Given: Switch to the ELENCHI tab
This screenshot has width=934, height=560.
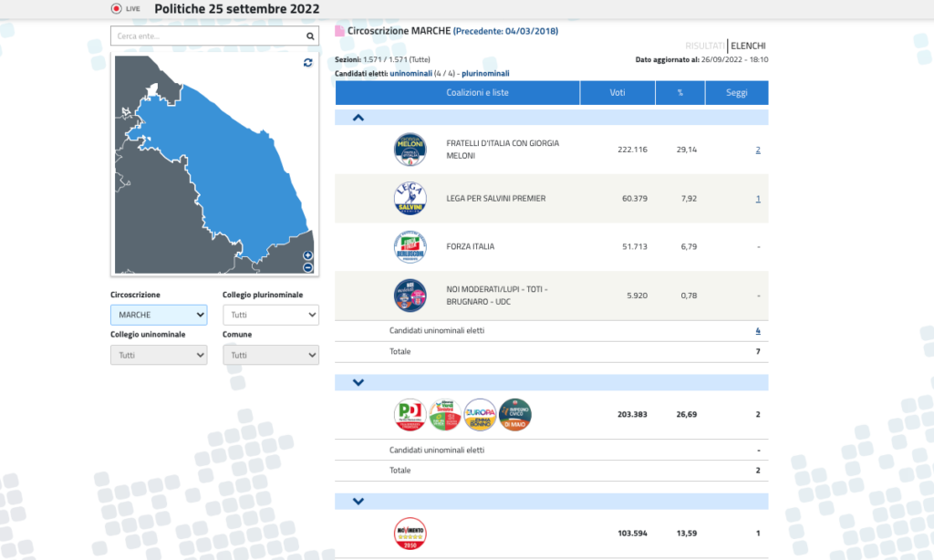Looking at the screenshot, I should (748, 46).
